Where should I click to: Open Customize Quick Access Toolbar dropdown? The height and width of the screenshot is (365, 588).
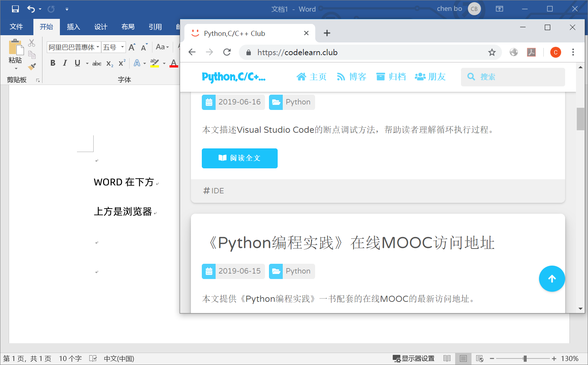click(x=67, y=9)
